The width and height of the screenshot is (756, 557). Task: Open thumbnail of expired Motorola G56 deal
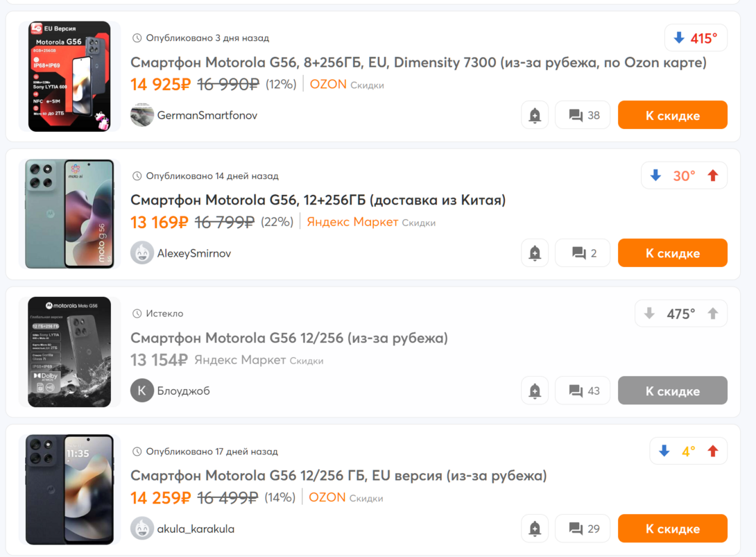click(x=69, y=352)
